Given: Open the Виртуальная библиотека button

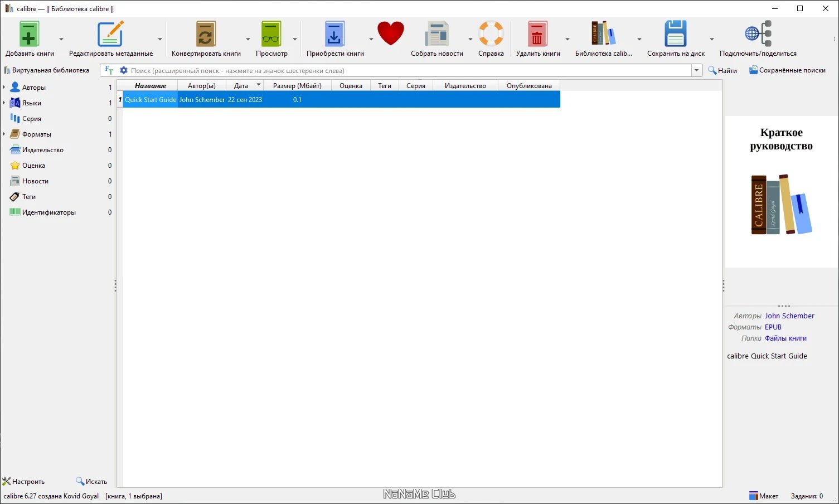Looking at the screenshot, I should [47, 70].
